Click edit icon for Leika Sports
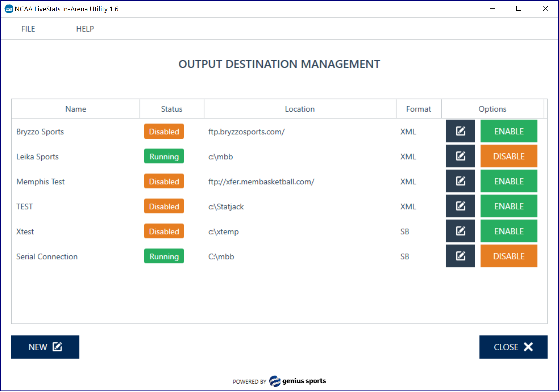This screenshot has width=559, height=392. (460, 156)
